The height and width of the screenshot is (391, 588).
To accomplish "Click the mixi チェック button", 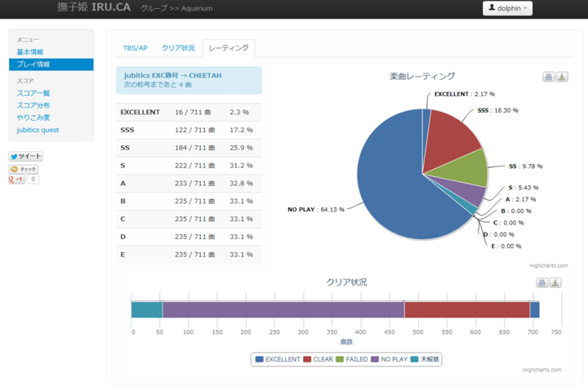I will (x=23, y=169).
